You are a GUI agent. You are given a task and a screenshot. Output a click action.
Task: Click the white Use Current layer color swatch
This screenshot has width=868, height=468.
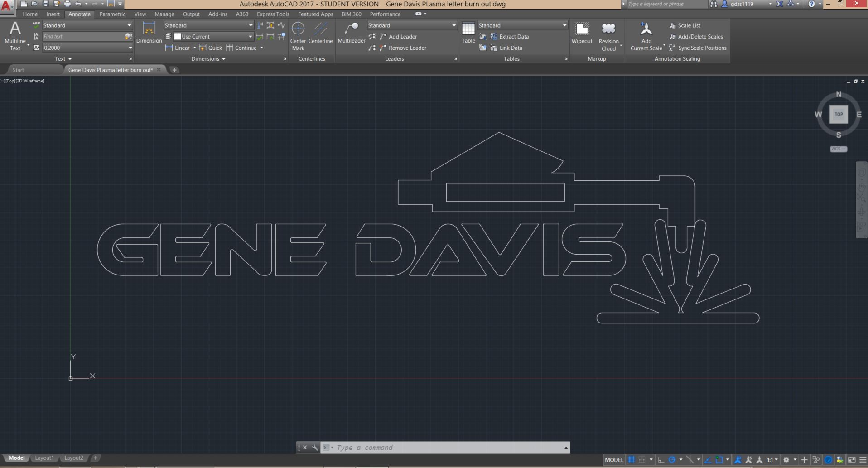point(178,36)
